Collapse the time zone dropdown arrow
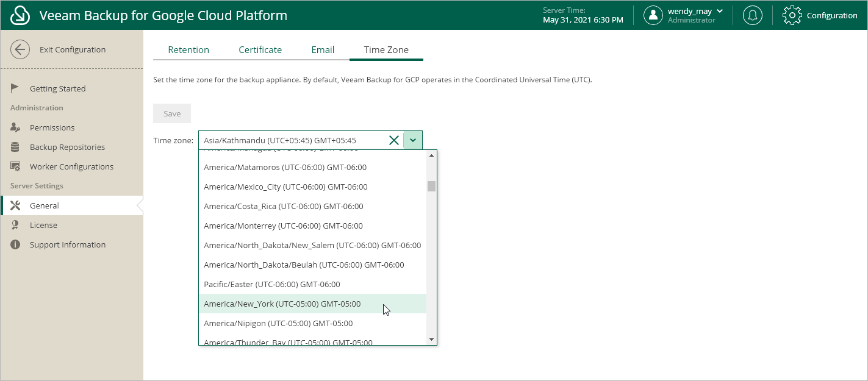Screen dimensions: 868x381 point(413,140)
